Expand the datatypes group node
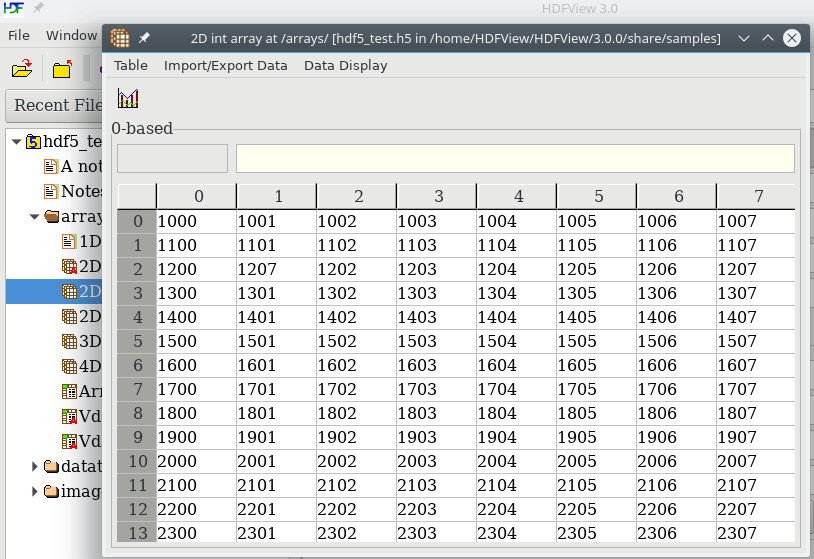The height and width of the screenshot is (559, 814). [x=35, y=466]
